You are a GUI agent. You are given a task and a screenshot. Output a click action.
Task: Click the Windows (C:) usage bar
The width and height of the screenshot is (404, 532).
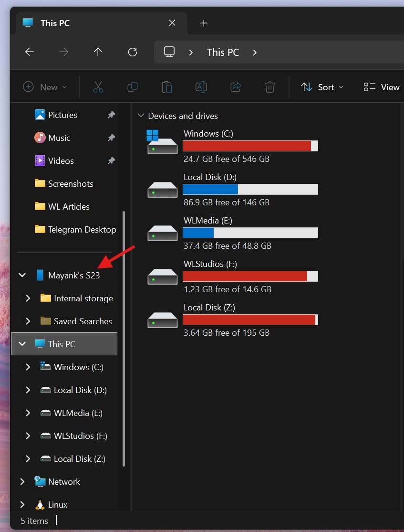click(x=248, y=146)
